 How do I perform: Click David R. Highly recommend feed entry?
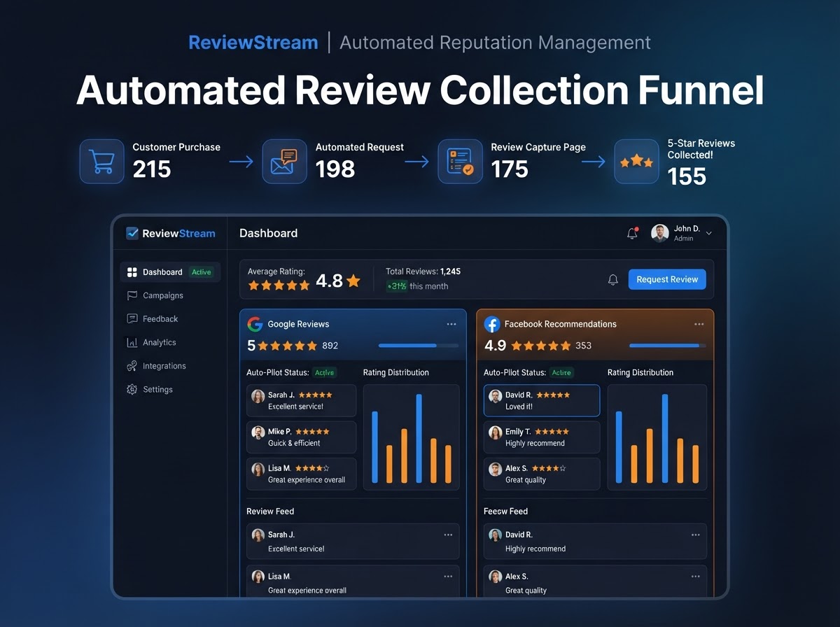point(595,541)
